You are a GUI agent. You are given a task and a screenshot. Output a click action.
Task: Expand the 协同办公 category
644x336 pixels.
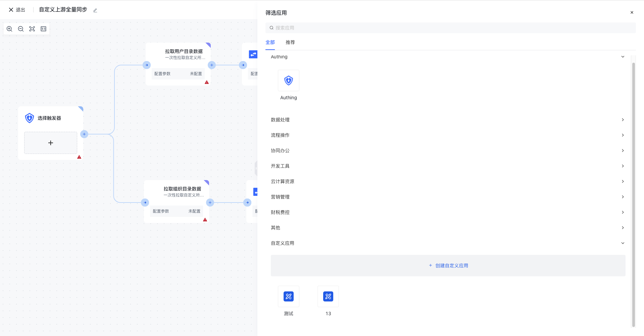pyautogui.click(x=448, y=151)
